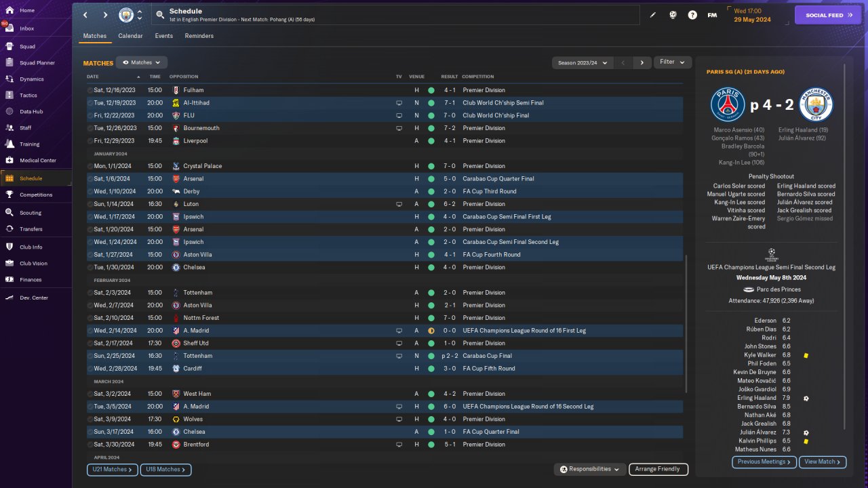Click the match list vertical scrollbar

(x=686, y=324)
